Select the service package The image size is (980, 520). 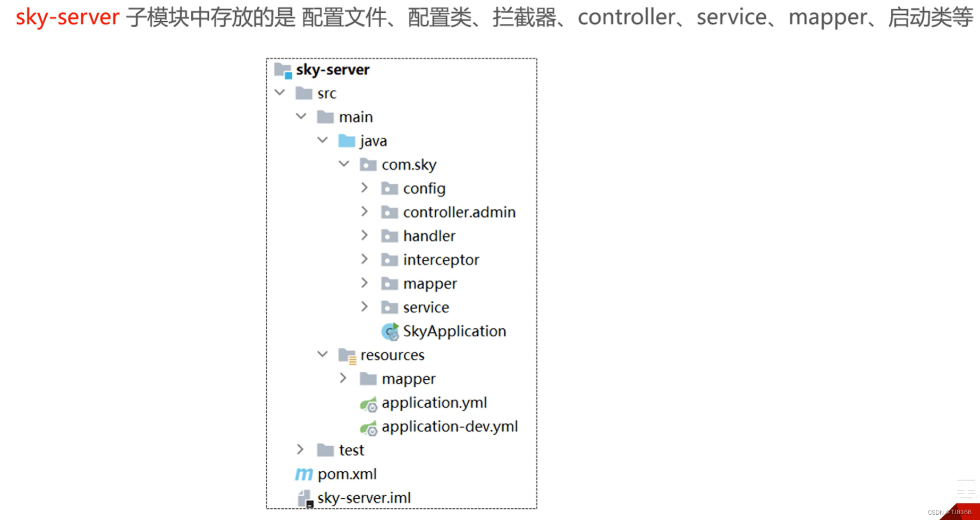click(x=426, y=307)
